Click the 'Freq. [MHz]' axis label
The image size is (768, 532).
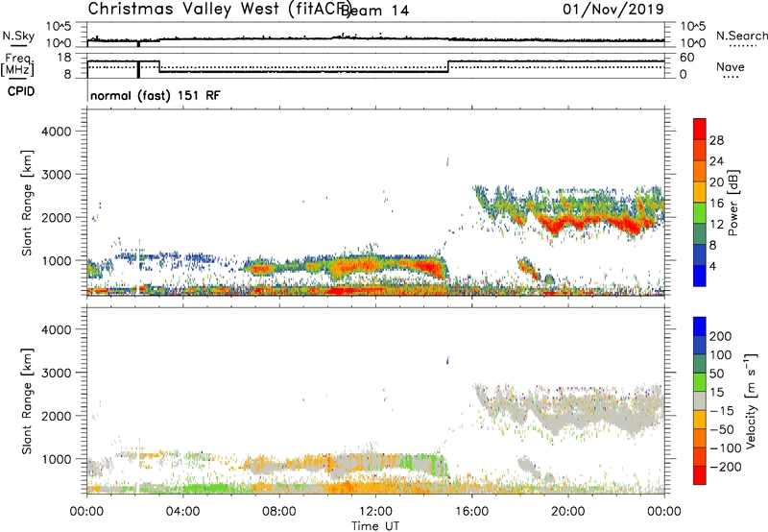click(18, 64)
